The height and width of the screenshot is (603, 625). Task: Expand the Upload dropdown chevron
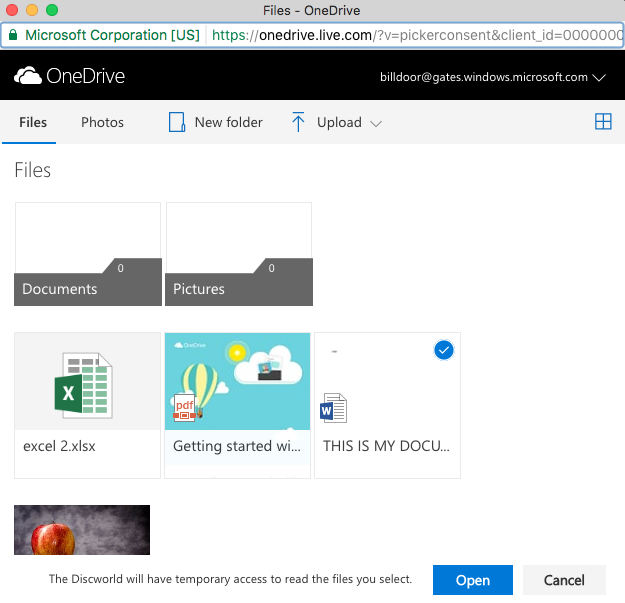(x=376, y=123)
